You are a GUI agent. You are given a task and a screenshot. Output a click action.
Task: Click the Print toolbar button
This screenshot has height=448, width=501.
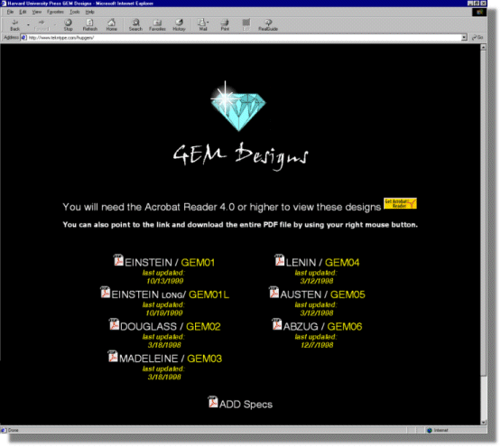click(225, 24)
